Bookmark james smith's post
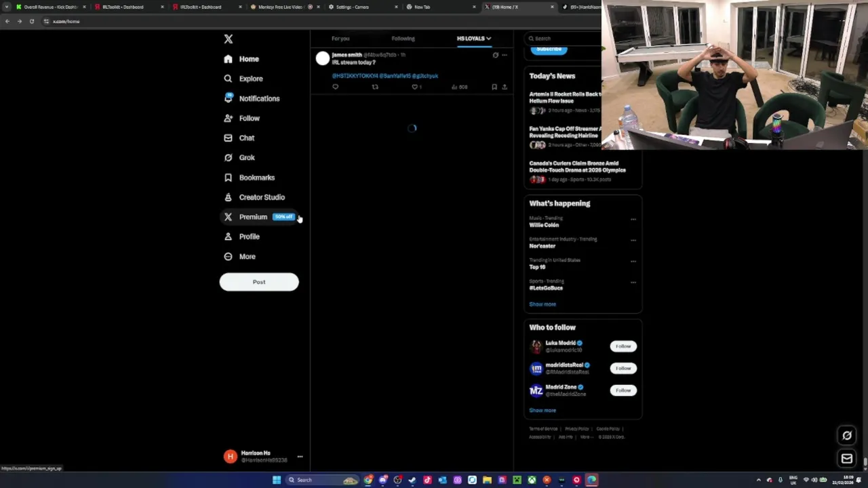Viewport: 868px width, 488px height. coord(494,87)
